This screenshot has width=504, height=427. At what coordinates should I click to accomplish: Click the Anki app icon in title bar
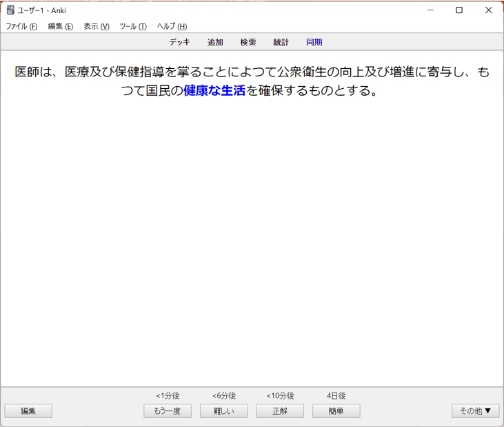[10, 10]
